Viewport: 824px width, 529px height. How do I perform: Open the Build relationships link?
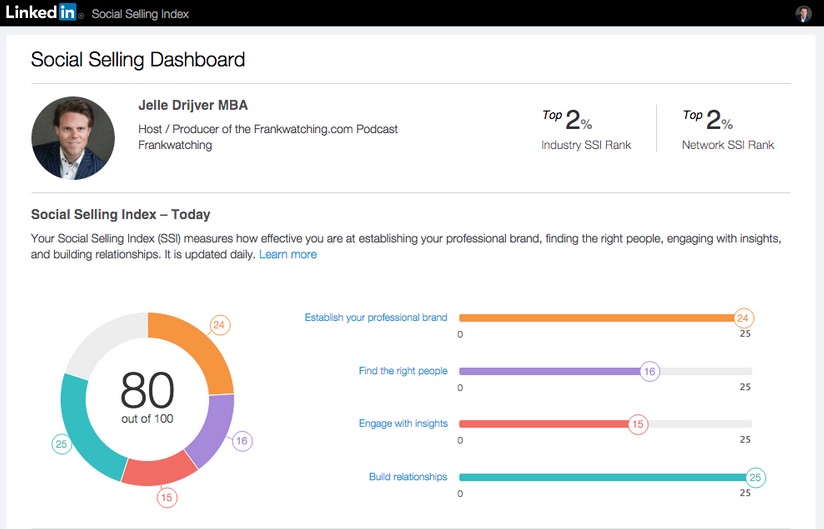tap(408, 477)
